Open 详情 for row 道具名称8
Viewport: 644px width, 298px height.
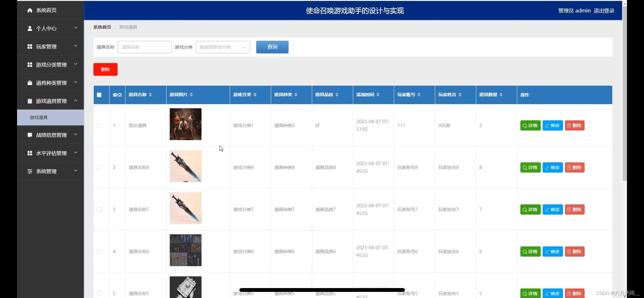pos(530,168)
